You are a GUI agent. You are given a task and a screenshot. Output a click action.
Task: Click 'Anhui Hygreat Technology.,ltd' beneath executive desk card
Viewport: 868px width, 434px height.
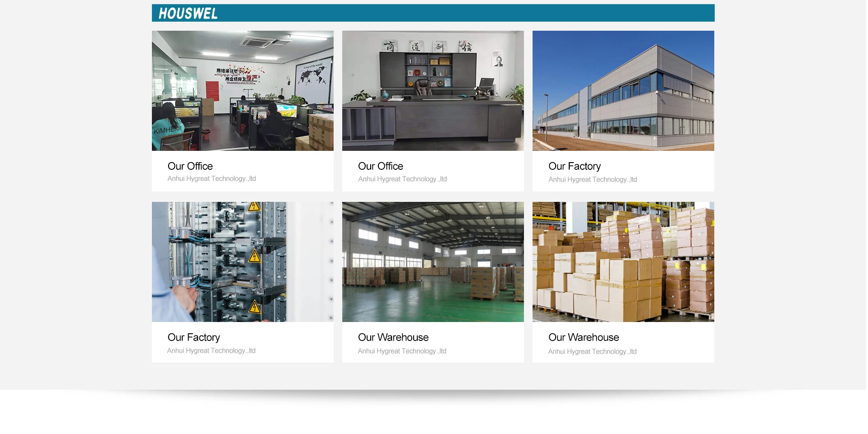pos(402,179)
